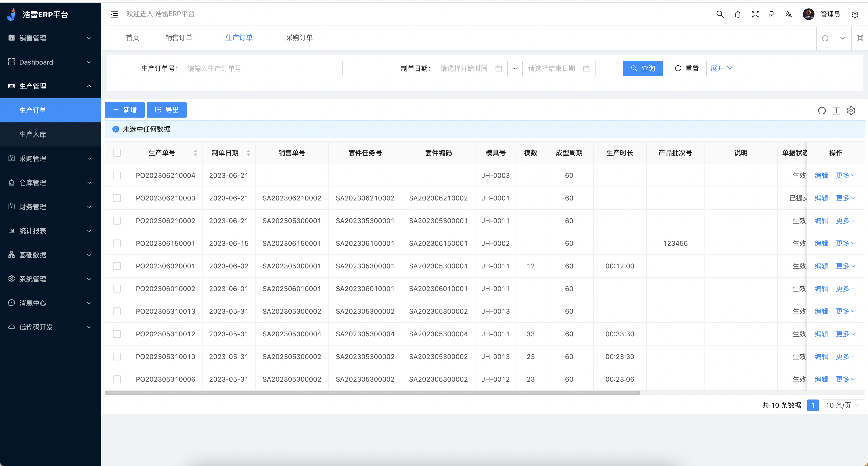Open start date calendar icon
This screenshot has width=868, height=466.
498,68
